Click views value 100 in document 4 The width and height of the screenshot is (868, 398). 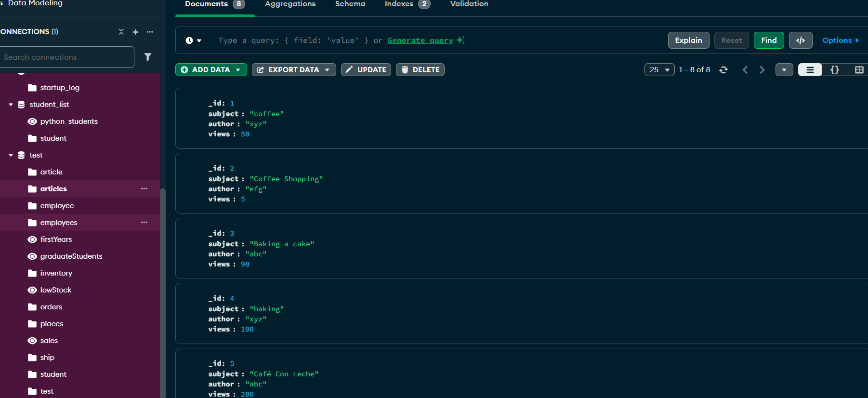(x=247, y=329)
